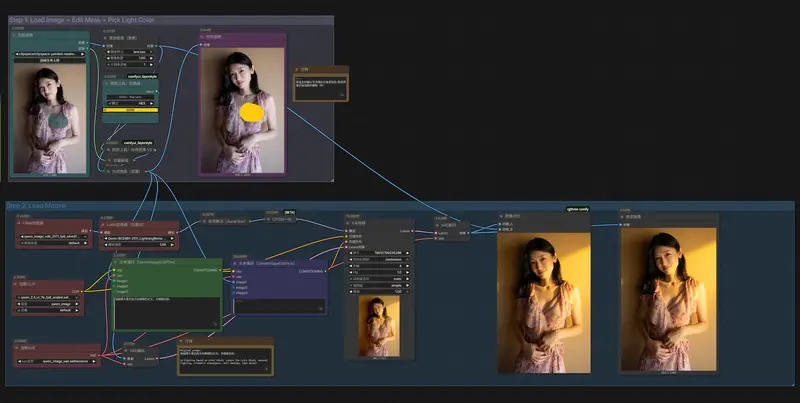Click the image_a input socket of the compare node
Screen dimensions: 800x403
click(499, 224)
